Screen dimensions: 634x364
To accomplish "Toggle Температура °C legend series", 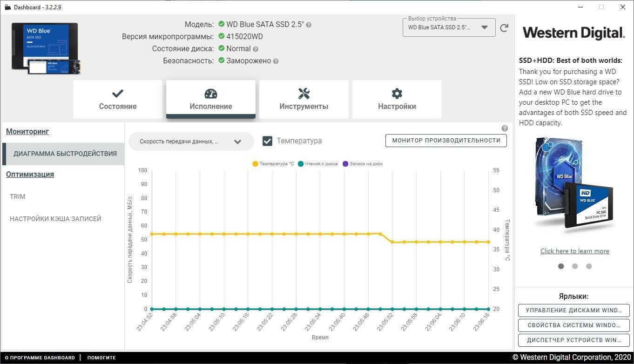I will 273,164.
